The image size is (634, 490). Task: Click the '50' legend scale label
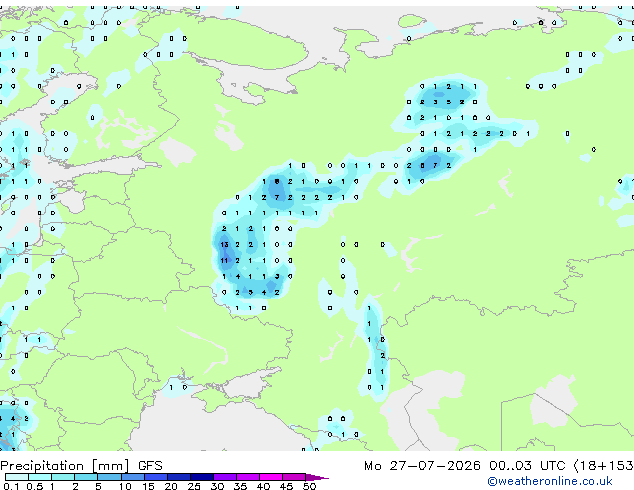(x=309, y=486)
